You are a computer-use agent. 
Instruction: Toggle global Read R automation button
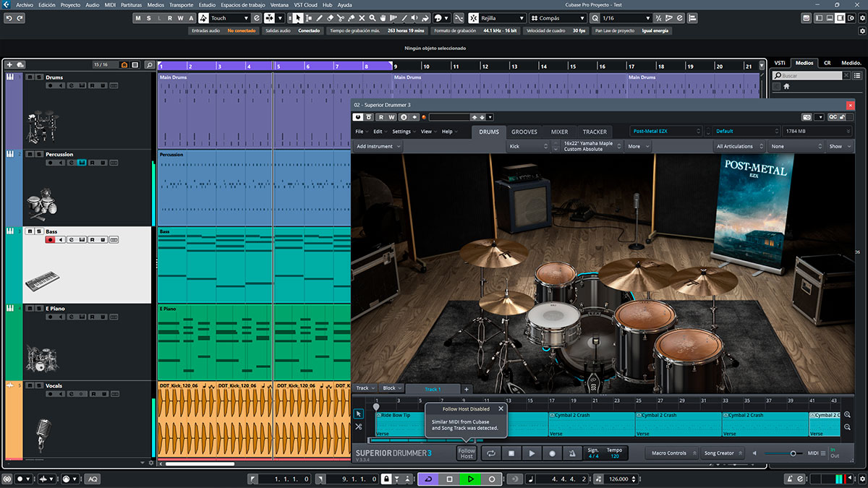tap(170, 18)
